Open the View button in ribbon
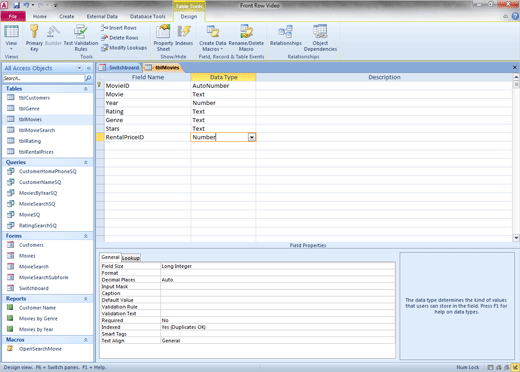 11,37
